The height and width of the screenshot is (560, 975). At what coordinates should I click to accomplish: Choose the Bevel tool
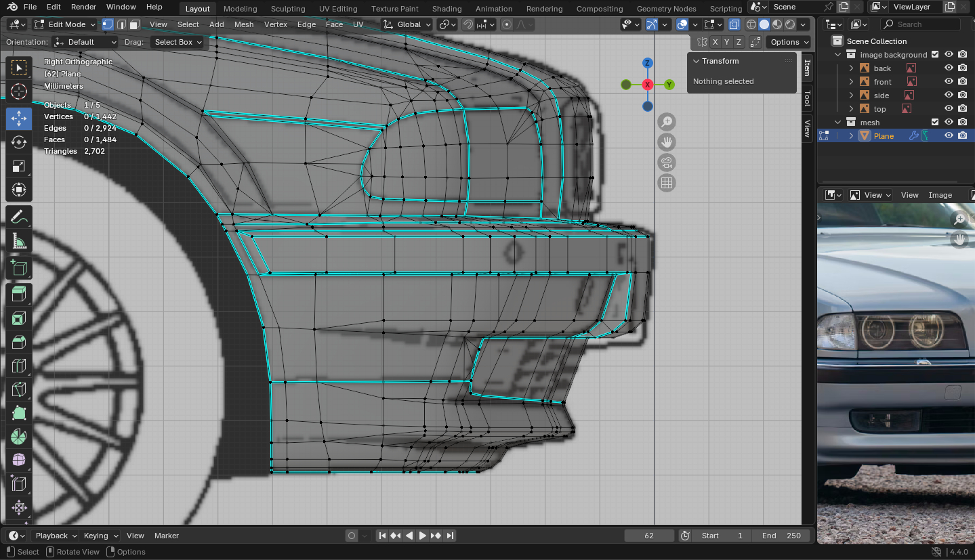click(19, 342)
